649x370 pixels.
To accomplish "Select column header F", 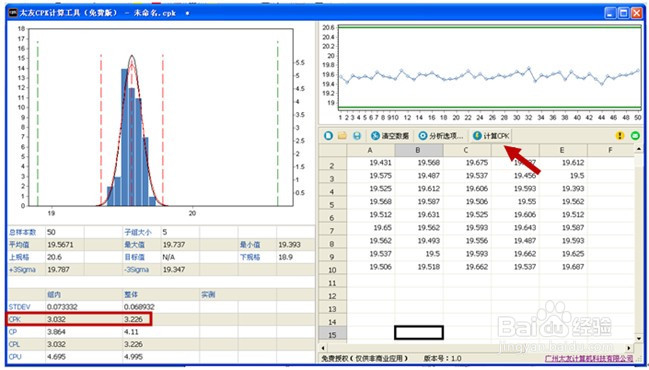I will (611, 150).
